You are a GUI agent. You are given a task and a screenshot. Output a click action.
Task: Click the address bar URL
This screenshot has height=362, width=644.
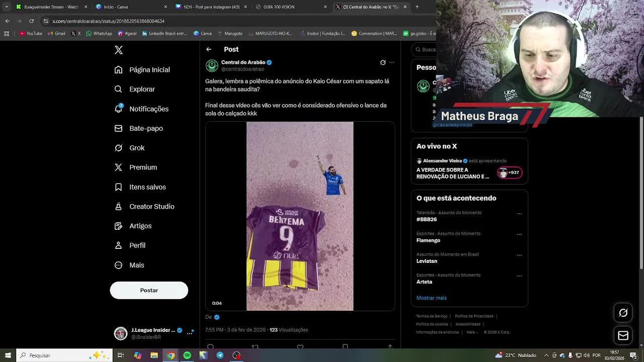(x=108, y=21)
